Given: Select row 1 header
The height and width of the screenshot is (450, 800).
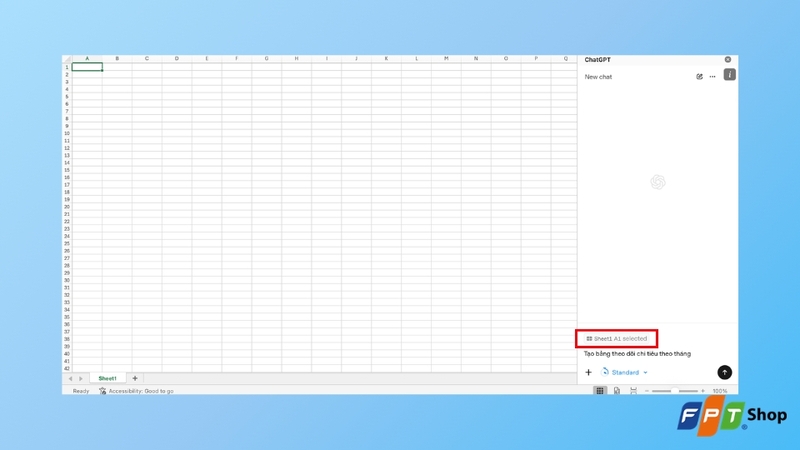Looking at the screenshot, I should [67, 67].
